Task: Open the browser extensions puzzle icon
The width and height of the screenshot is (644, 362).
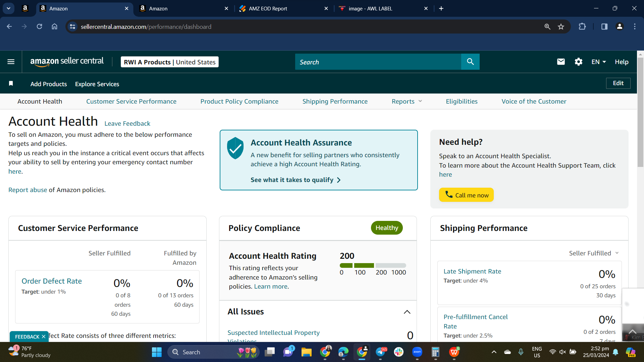Action: coord(582,26)
